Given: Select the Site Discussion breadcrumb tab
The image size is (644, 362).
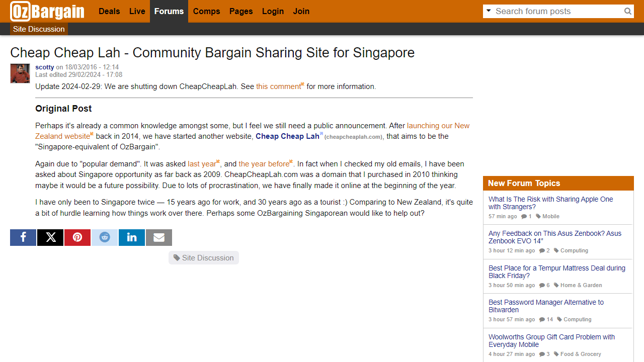Looking at the screenshot, I should pyautogui.click(x=39, y=29).
